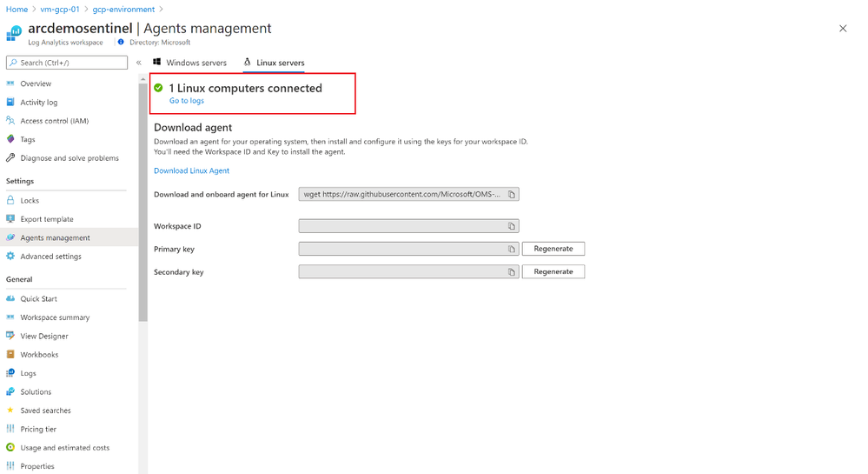
Task: Copy the wget onboard command
Action: [x=512, y=195]
